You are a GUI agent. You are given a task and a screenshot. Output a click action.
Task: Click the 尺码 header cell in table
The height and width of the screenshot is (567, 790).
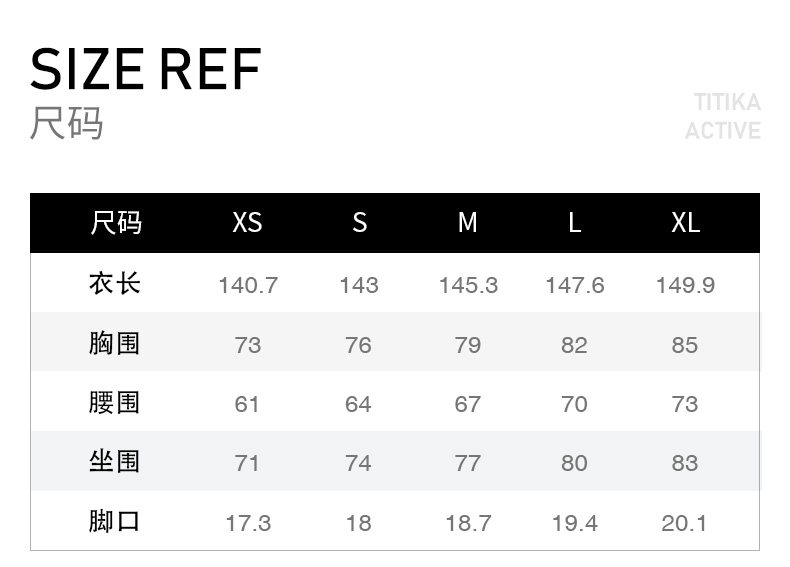click(x=115, y=222)
